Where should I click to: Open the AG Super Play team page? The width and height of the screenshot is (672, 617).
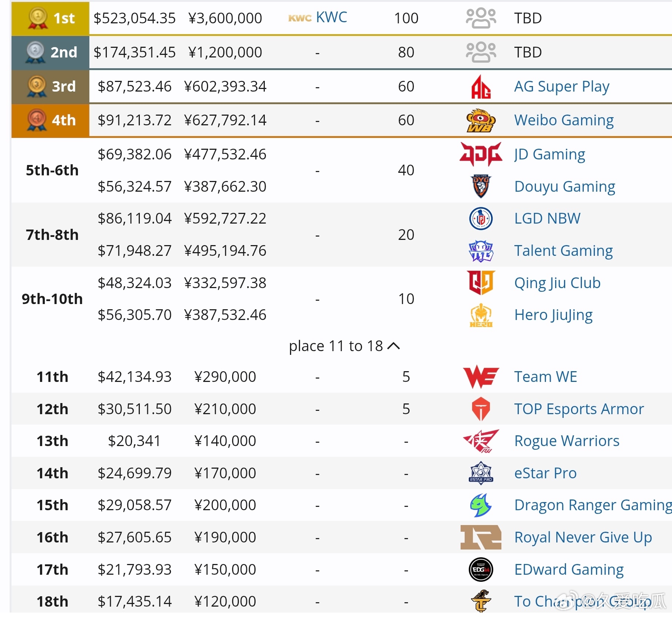click(562, 87)
